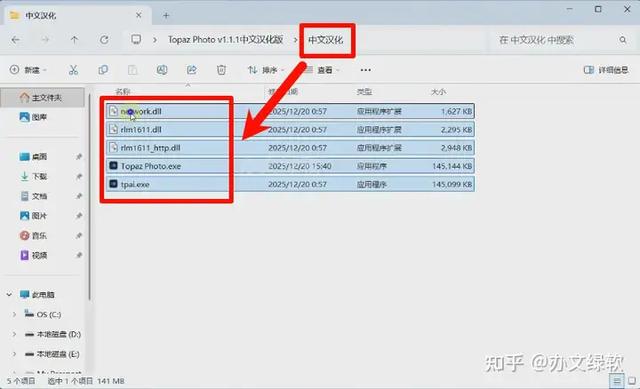Open the 排序 sort dropdown

(x=266, y=70)
